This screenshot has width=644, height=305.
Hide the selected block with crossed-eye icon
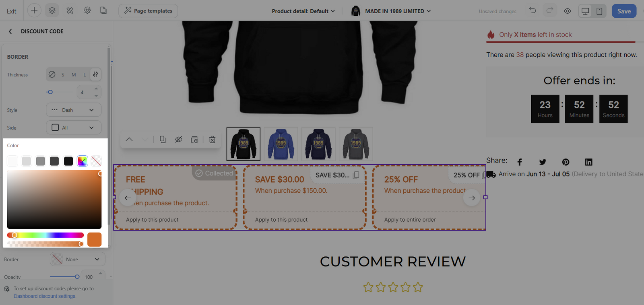(179, 140)
